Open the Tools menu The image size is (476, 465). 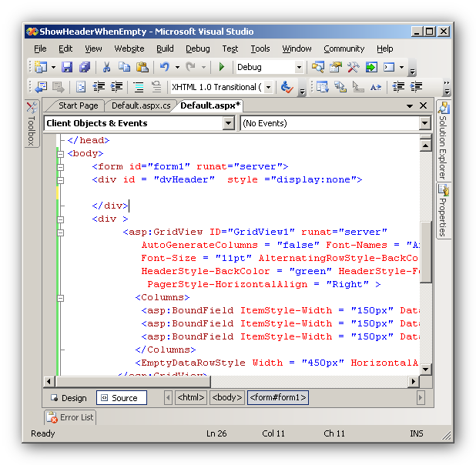coord(260,49)
